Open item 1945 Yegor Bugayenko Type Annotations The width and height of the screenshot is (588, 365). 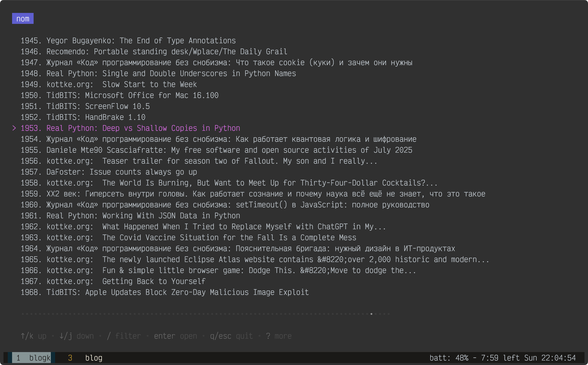tap(128, 41)
